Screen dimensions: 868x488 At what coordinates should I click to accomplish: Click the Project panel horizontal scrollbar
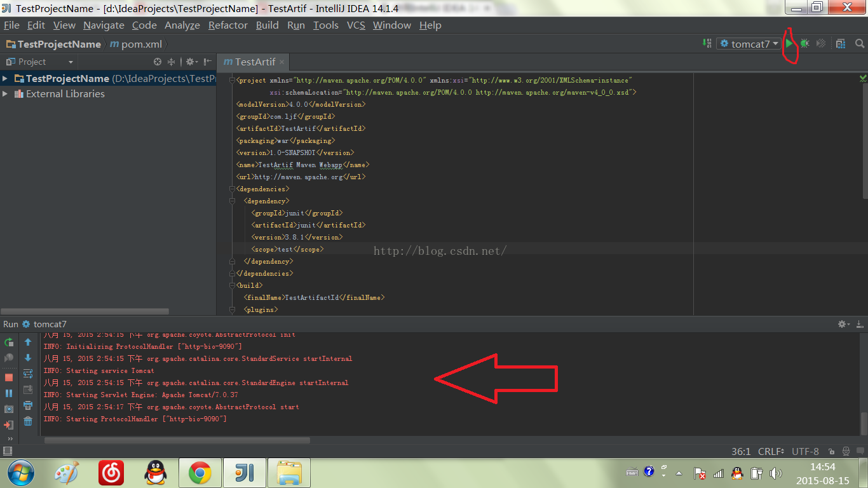pos(85,311)
